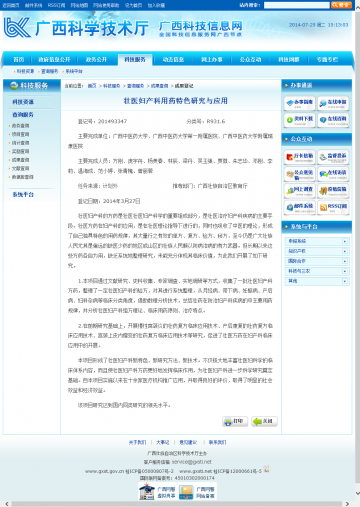Open the 首页 navigation tab
360x507 pixels.
19,59
